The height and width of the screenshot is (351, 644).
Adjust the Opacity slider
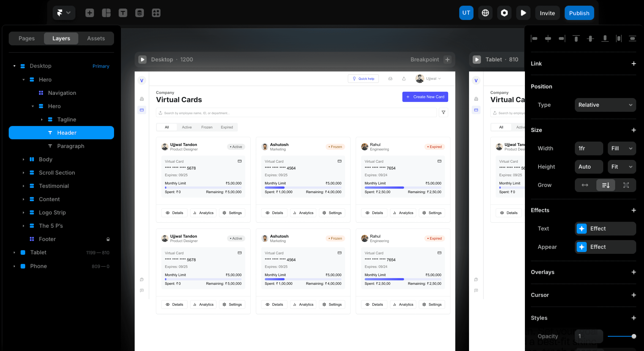[622, 336]
